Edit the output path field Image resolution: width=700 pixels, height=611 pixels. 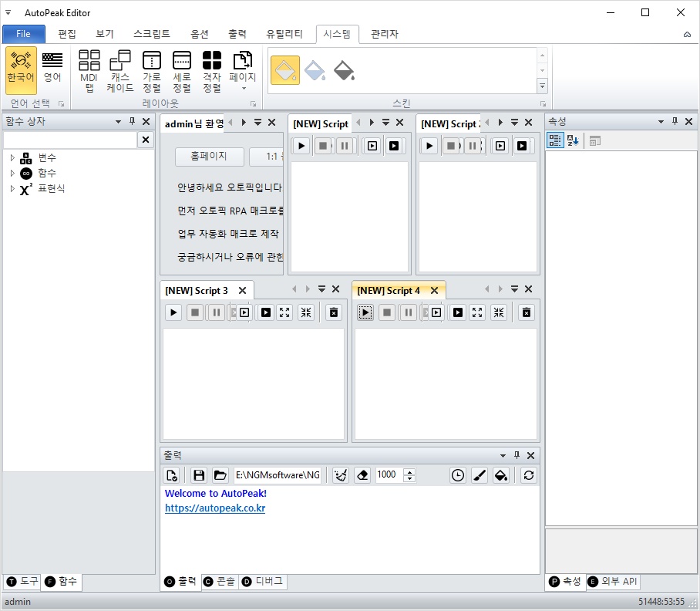[x=278, y=475]
